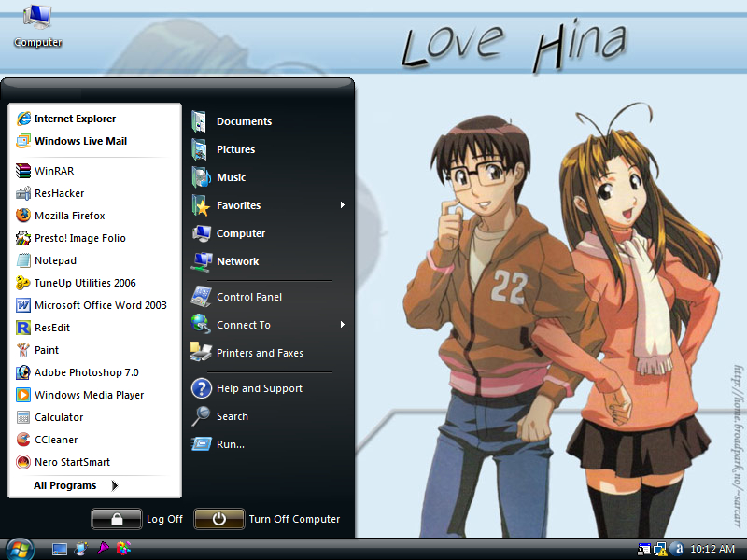
Task: Open Computer from the Start menu's right pane
Action: click(229, 233)
